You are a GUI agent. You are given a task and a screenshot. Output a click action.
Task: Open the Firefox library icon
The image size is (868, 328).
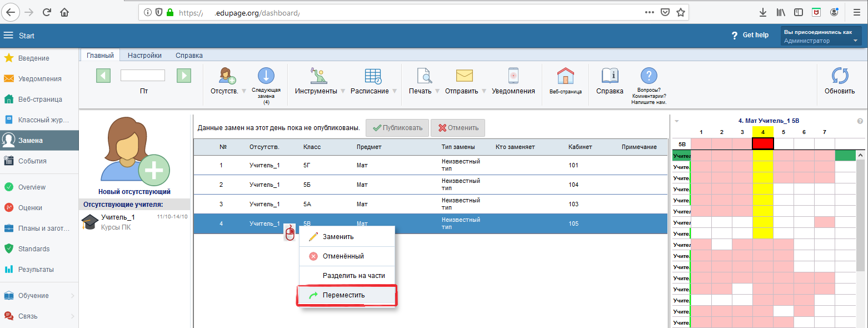click(781, 12)
